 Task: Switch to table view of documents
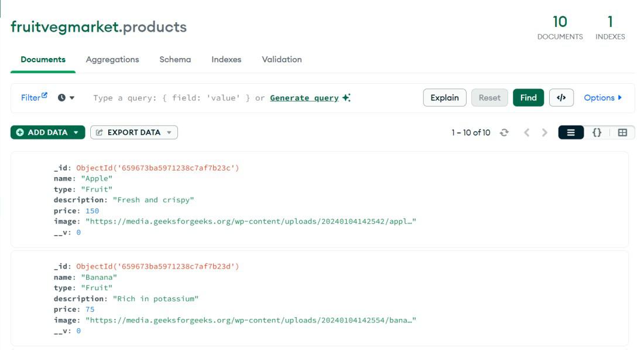[622, 132]
